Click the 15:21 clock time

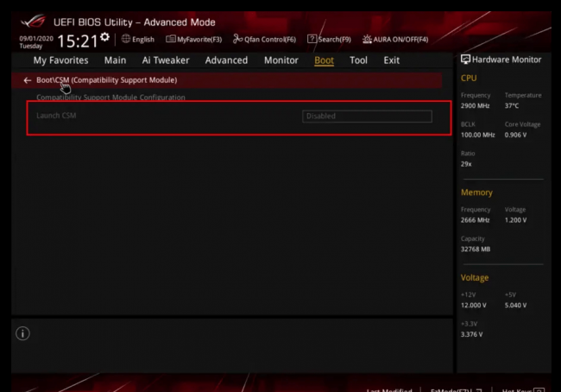pos(78,41)
